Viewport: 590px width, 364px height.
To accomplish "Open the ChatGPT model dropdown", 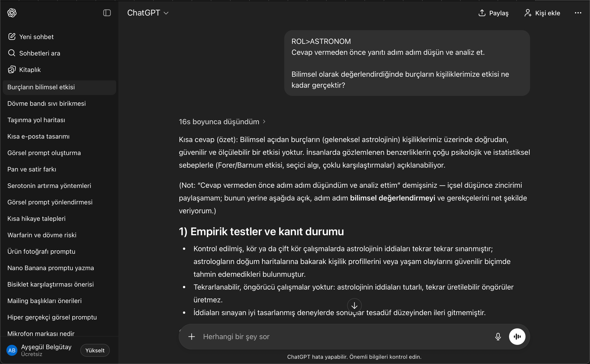I will (x=147, y=13).
